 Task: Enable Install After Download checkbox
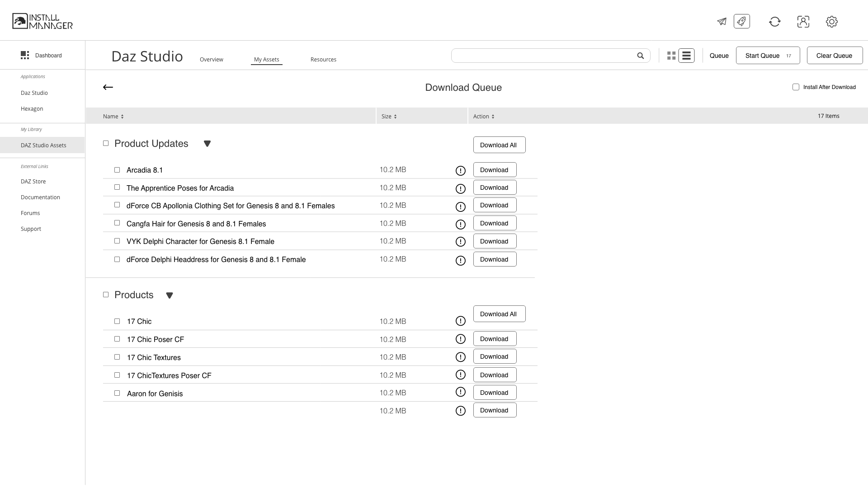click(x=796, y=87)
